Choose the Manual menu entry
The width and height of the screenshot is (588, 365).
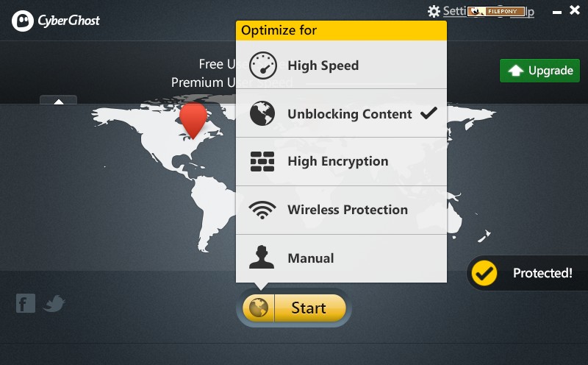[341, 258]
